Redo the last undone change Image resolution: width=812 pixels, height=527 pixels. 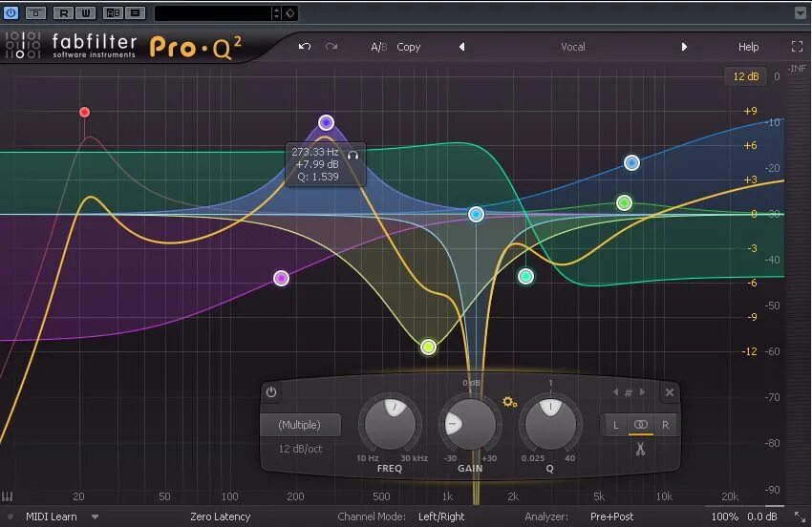(331, 47)
